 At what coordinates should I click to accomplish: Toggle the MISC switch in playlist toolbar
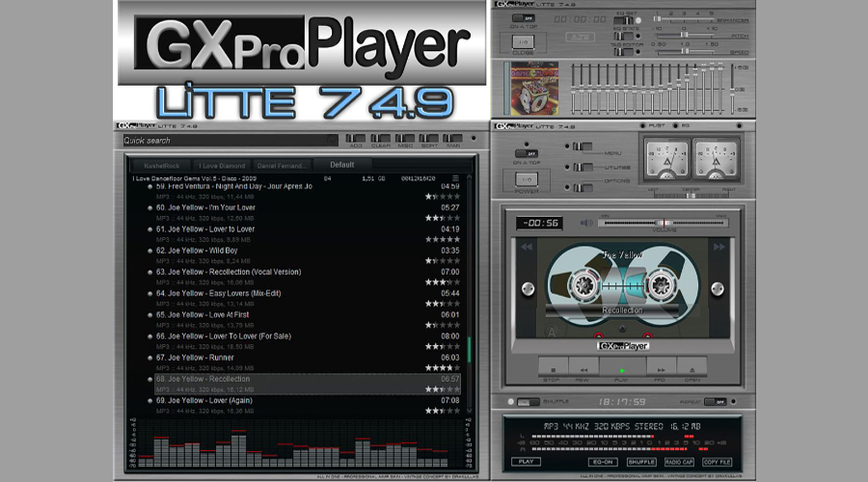[x=405, y=139]
